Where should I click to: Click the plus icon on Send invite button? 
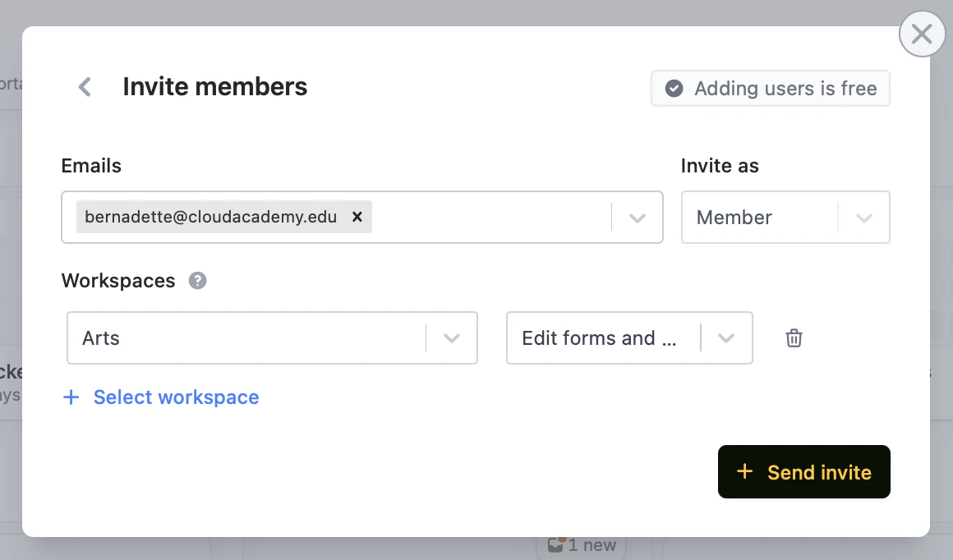click(x=744, y=471)
